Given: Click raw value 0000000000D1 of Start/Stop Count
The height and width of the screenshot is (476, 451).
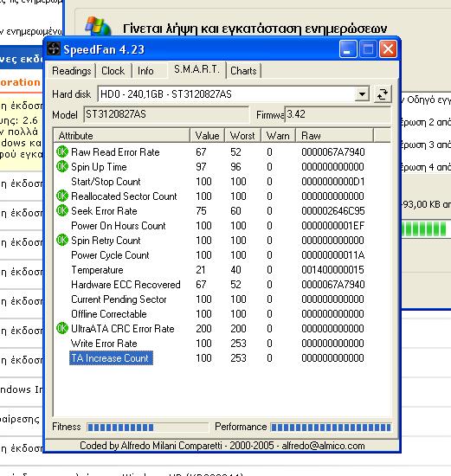Looking at the screenshot, I should [333, 182].
